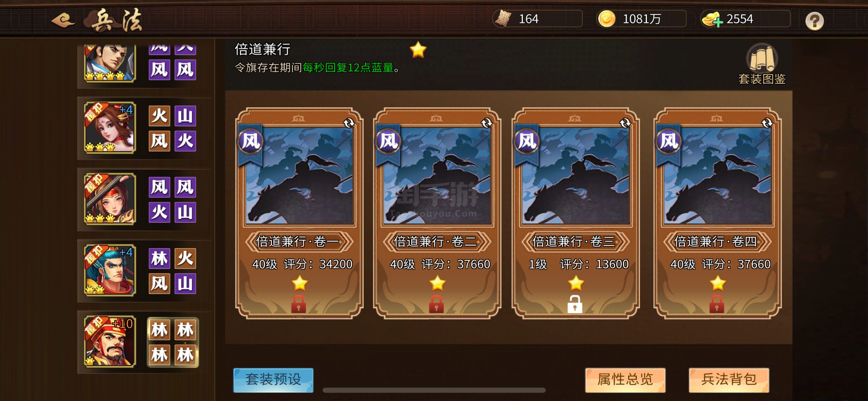Screen dimensions: 868x401
Task: Swap the 倍道兼行·卷三 card via refresh icon
Action: click(x=625, y=123)
